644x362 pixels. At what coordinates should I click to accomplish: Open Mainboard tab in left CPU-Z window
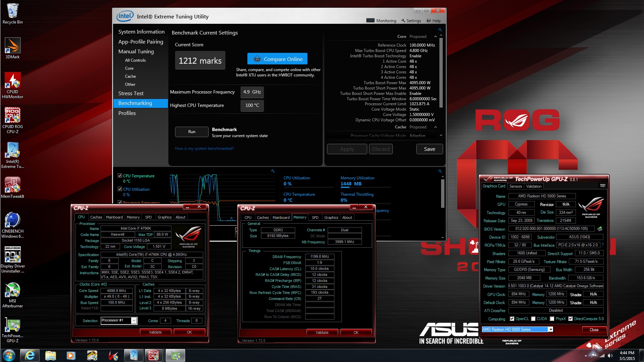tap(114, 217)
